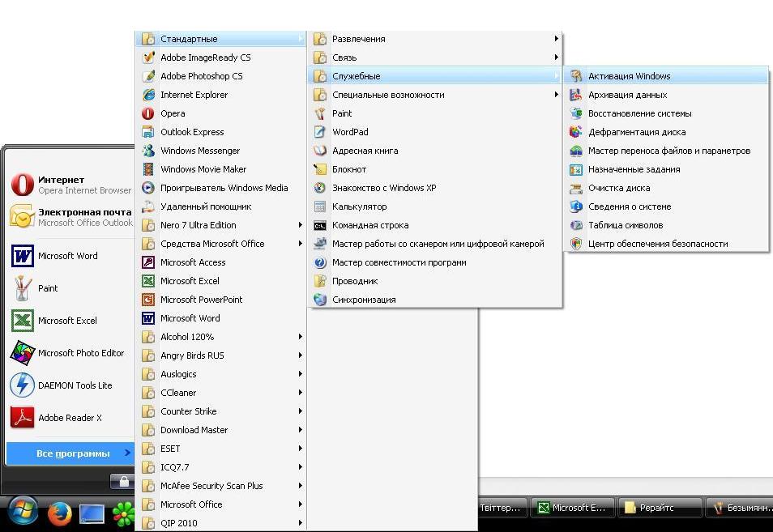The height and width of the screenshot is (532, 773).
Task: Open Архивация данных
Action: pos(667,95)
